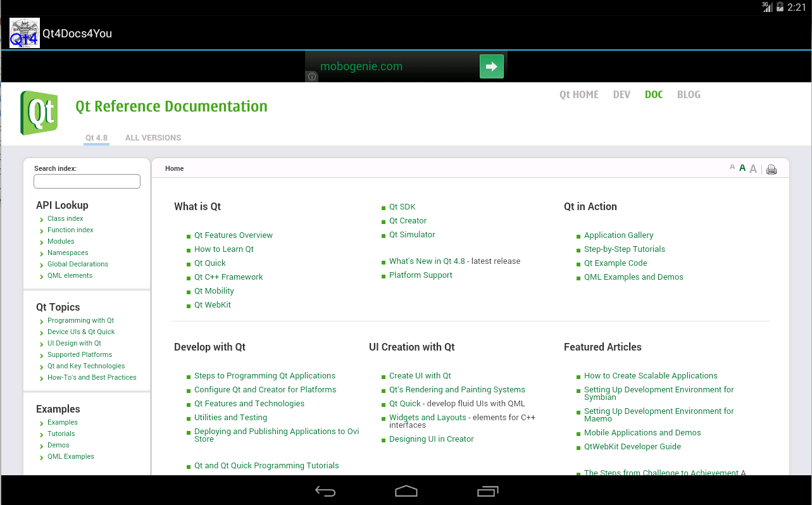
Task: Tap the battery status icon
Action: pyautogui.click(x=780, y=7)
